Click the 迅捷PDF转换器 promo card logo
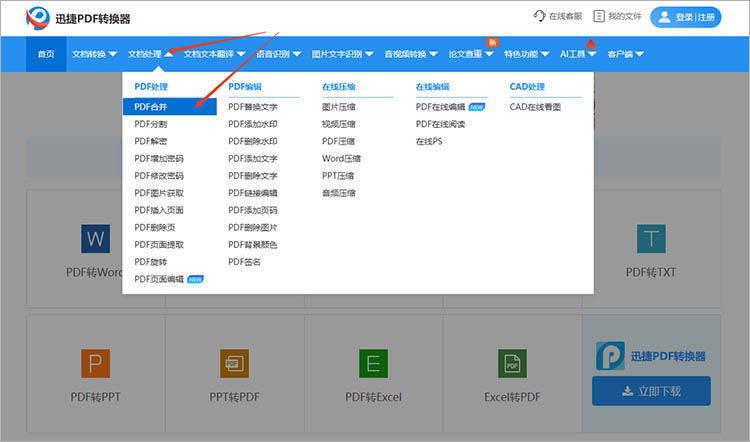This screenshot has height=442, width=750. click(610, 355)
